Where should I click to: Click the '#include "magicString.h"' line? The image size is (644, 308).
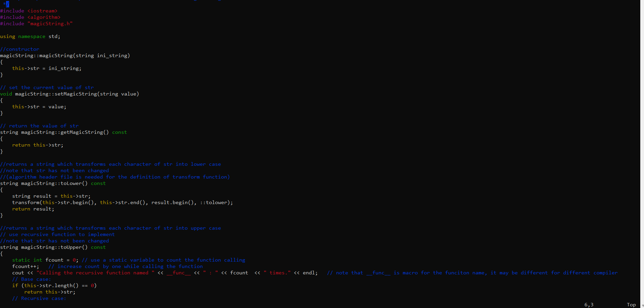(x=36, y=24)
